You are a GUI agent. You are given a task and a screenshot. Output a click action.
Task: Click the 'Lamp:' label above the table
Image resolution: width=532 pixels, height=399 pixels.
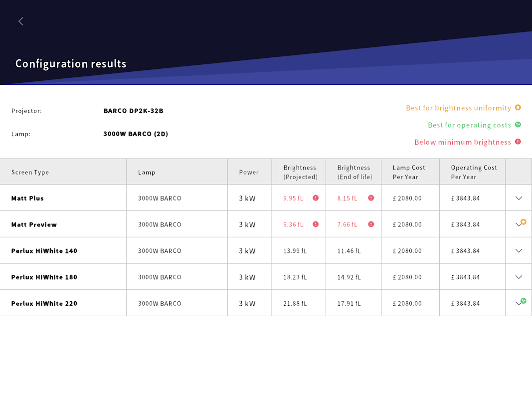[21, 134]
